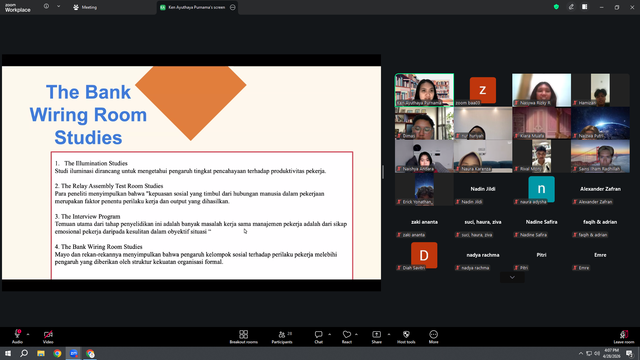This screenshot has height=360, width=640.
Task: Open the Chat panel
Action: click(x=318, y=337)
